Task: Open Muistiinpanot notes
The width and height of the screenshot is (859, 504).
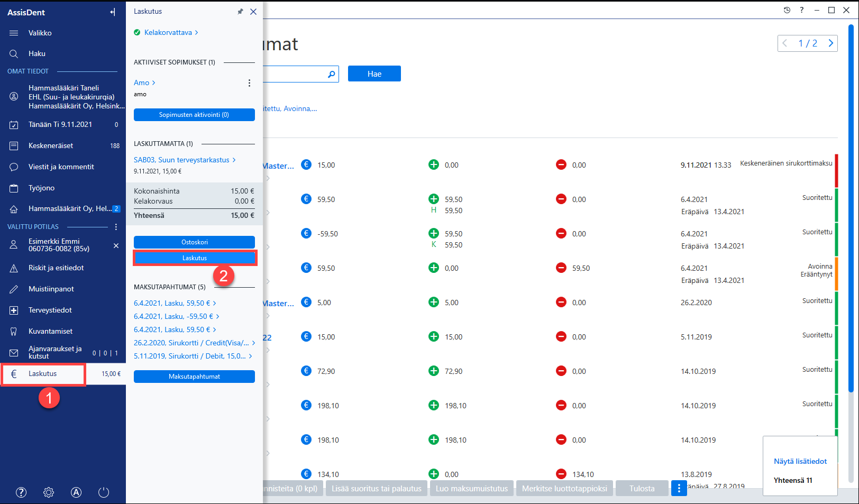Action: (x=63, y=289)
